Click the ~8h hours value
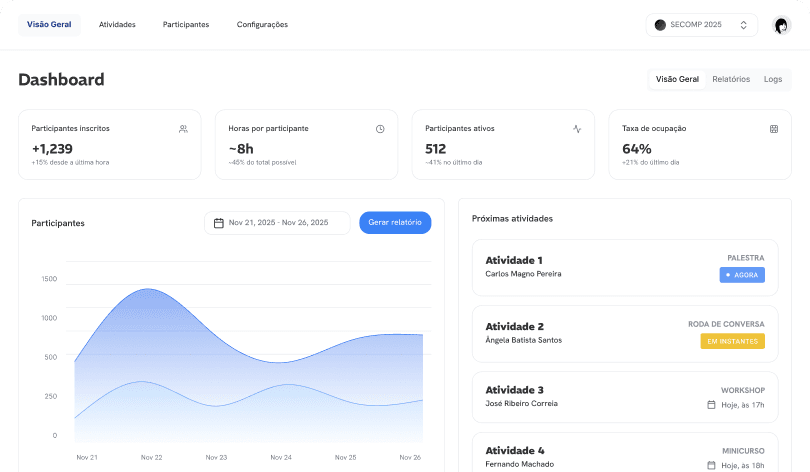This screenshot has height=472, width=810. point(241,149)
